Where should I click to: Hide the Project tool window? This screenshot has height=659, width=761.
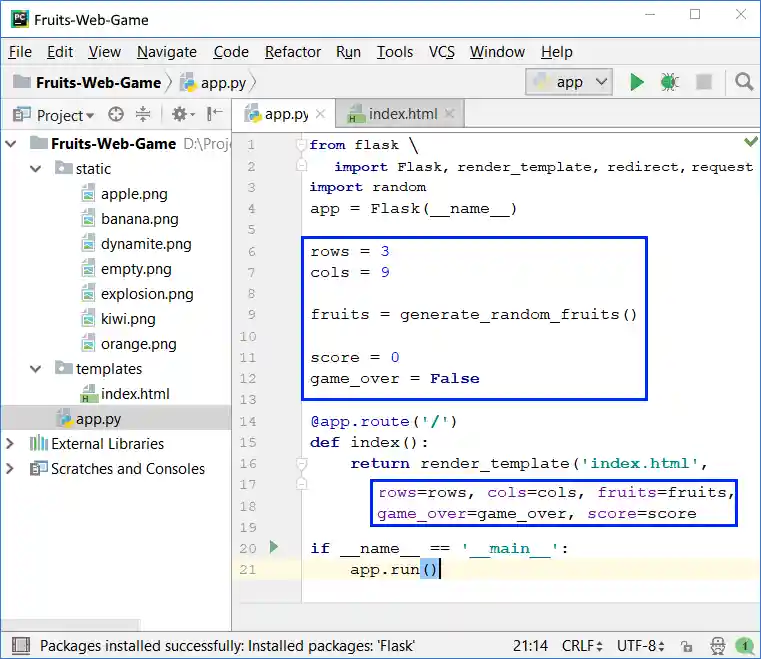215,115
